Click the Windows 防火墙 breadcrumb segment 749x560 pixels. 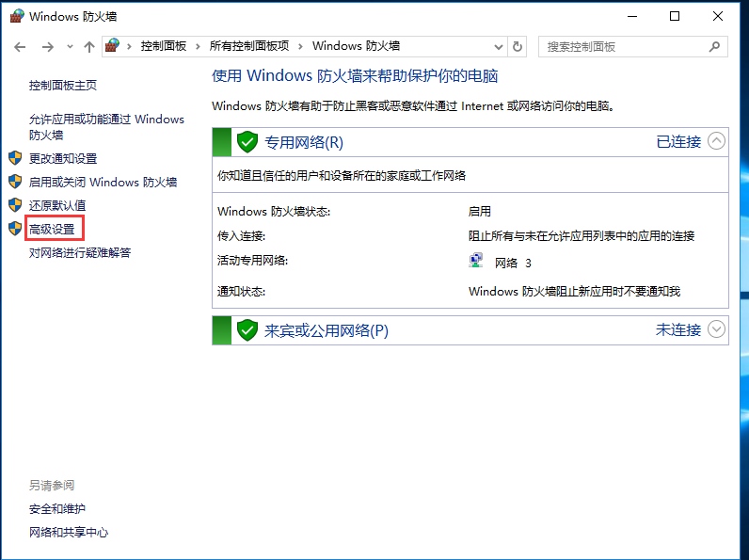pyautogui.click(x=356, y=46)
